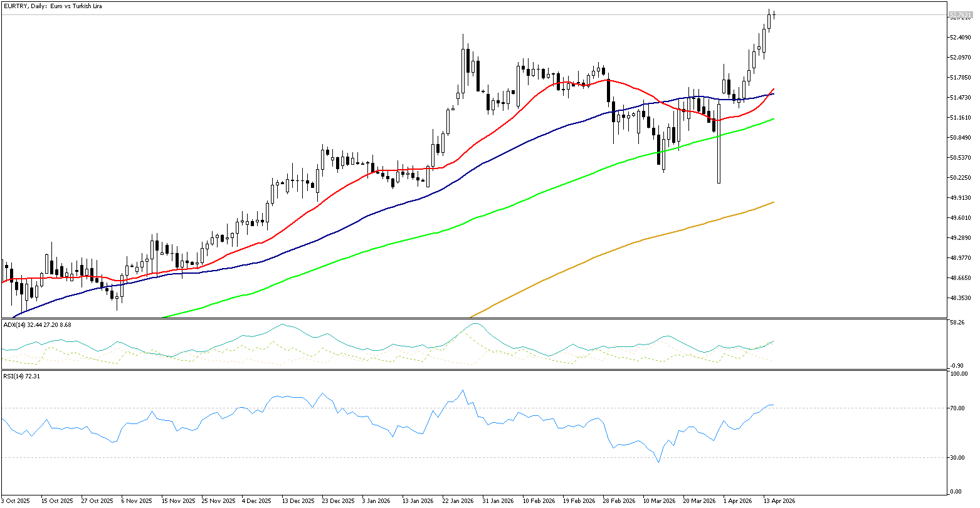The height and width of the screenshot is (508, 980).
Task: Select the 51.7850 price axis label
Action: click(x=961, y=78)
